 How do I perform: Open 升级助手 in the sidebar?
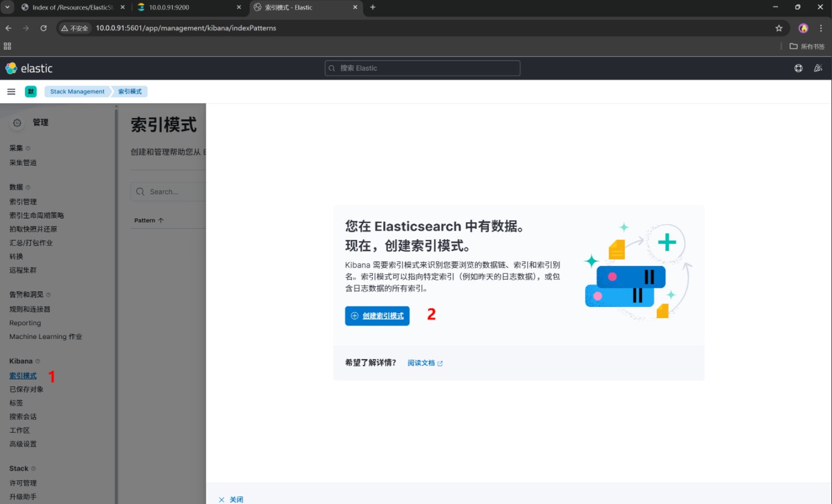point(23,497)
